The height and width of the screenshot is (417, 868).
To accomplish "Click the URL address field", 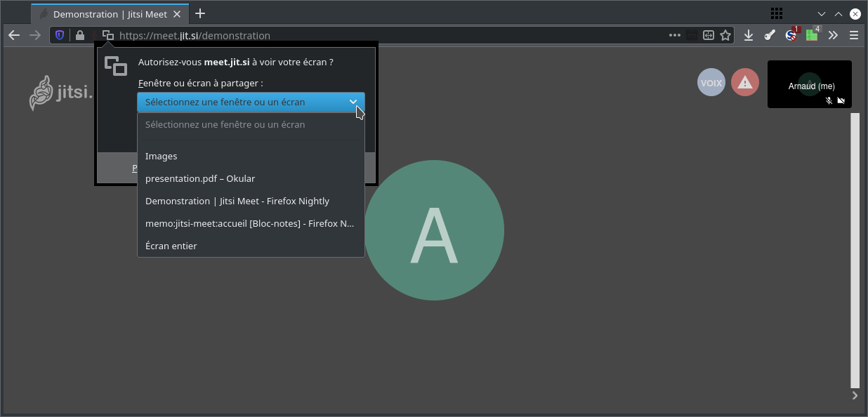I will (386, 35).
